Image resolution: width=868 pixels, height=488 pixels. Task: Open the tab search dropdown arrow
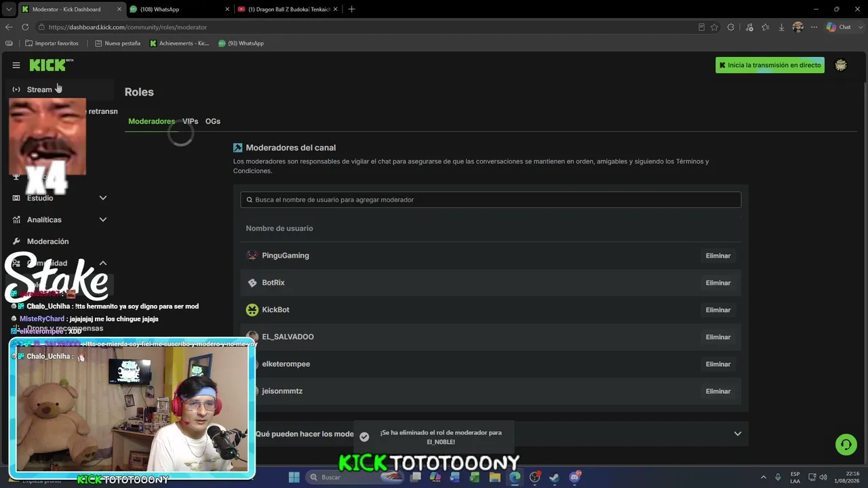[9, 9]
